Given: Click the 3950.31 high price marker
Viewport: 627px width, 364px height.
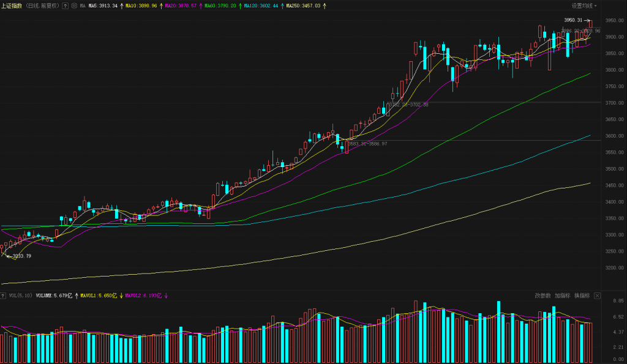Looking at the screenshot, I should [x=573, y=20].
